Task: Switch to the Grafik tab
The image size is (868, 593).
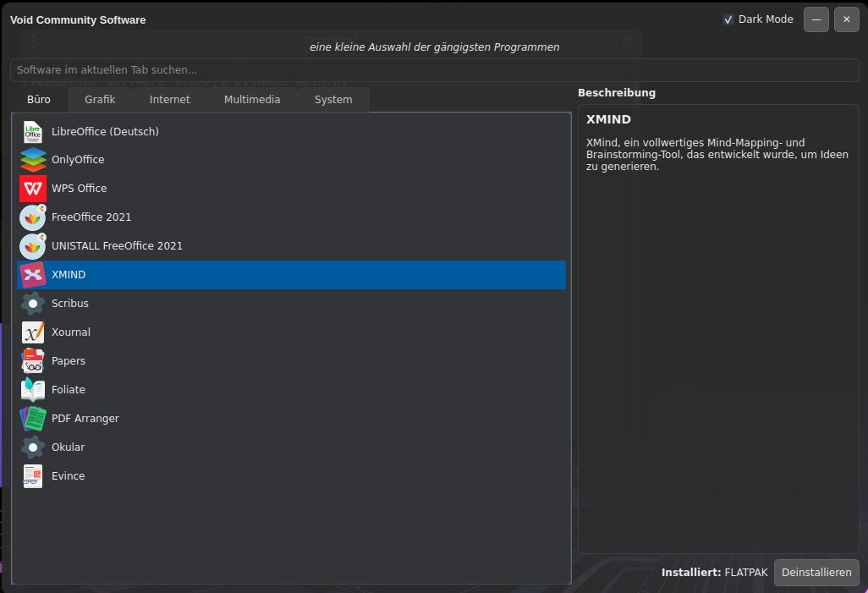Action: coord(100,100)
